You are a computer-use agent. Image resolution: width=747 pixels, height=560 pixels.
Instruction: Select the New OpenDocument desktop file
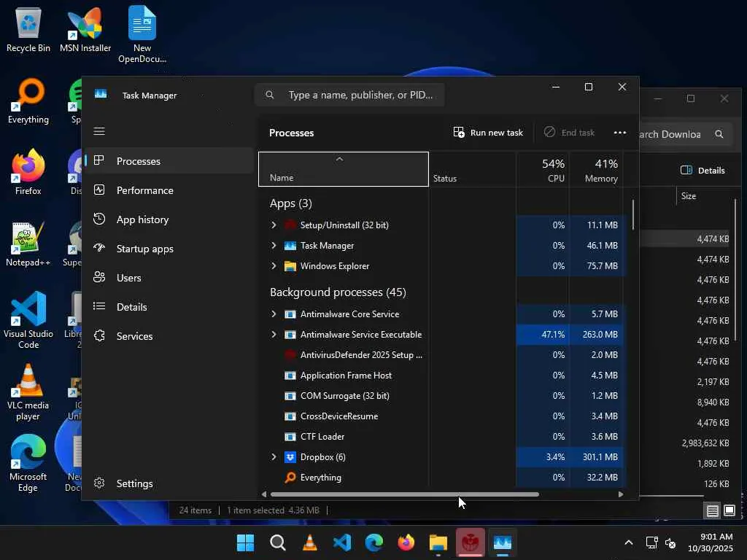click(x=142, y=34)
